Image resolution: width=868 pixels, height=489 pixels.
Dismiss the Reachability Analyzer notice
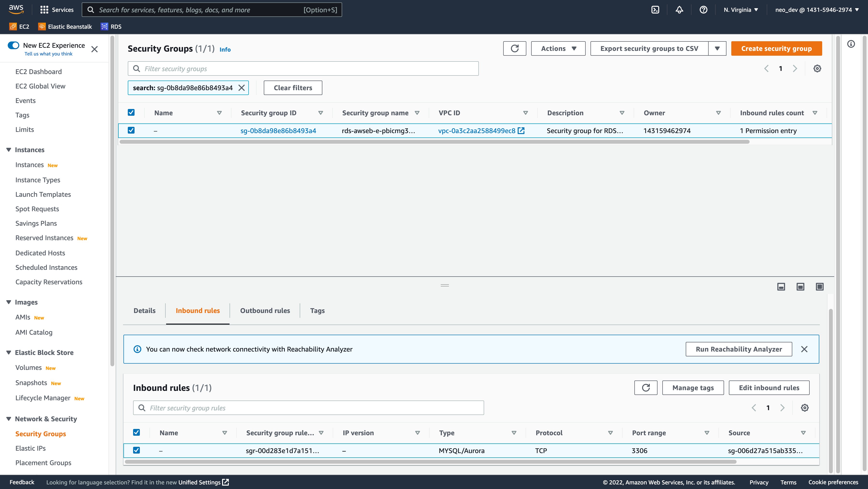[804, 349]
